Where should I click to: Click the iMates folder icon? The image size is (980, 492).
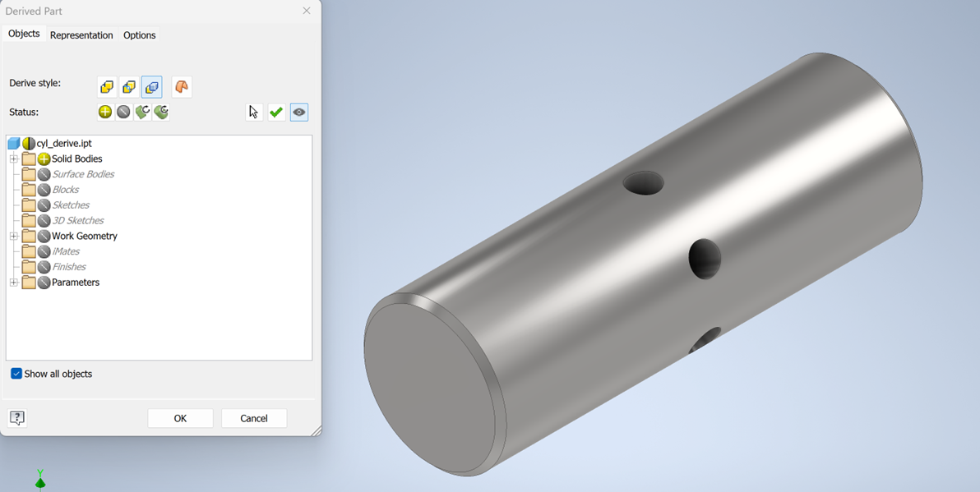point(29,251)
